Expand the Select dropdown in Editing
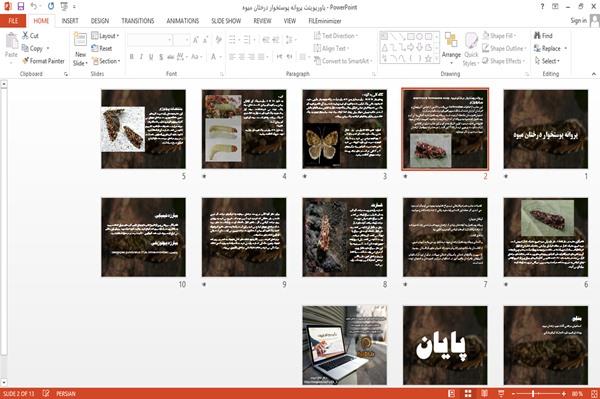 pos(547,61)
